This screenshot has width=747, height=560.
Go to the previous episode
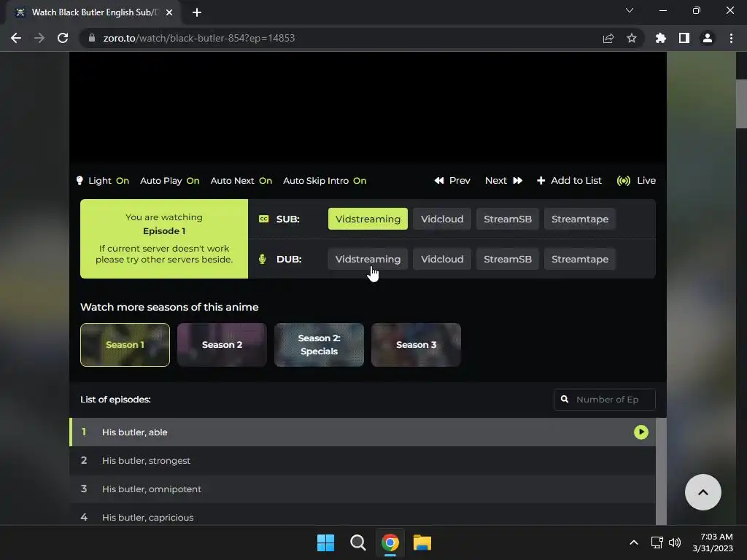pyautogui.click(x=452, y=181)
